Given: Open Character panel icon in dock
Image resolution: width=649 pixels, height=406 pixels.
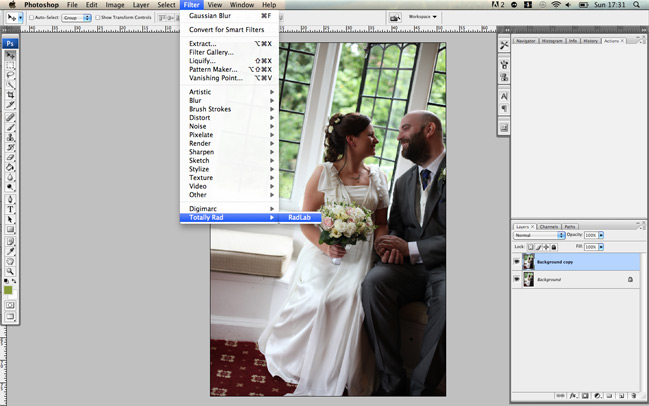Looking at the screenshot, I should [x=504, y=96].
